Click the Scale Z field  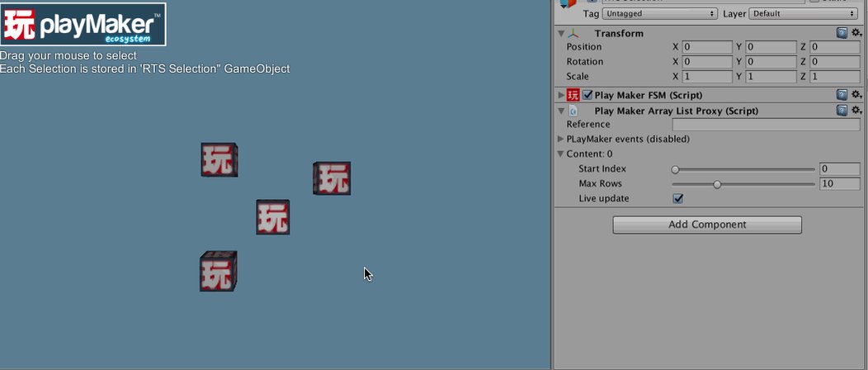pyautogui.click(x=835, y=77)
